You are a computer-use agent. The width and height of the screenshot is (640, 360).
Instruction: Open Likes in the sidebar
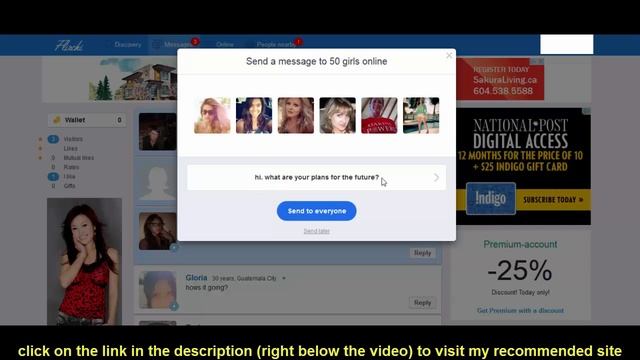click(x=70, y=149)
